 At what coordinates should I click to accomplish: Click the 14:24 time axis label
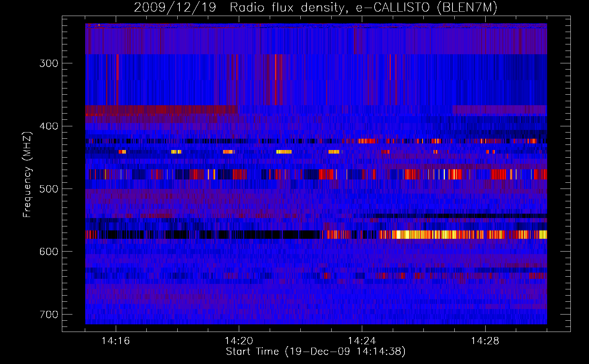point(362,341)
